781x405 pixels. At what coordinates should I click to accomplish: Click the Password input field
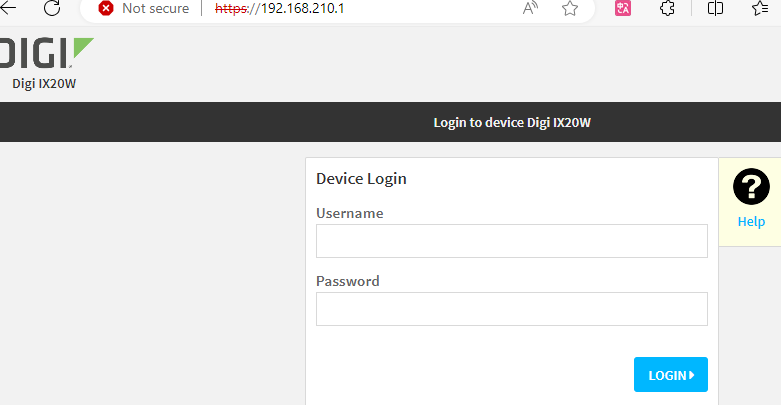tap(512, 309)
